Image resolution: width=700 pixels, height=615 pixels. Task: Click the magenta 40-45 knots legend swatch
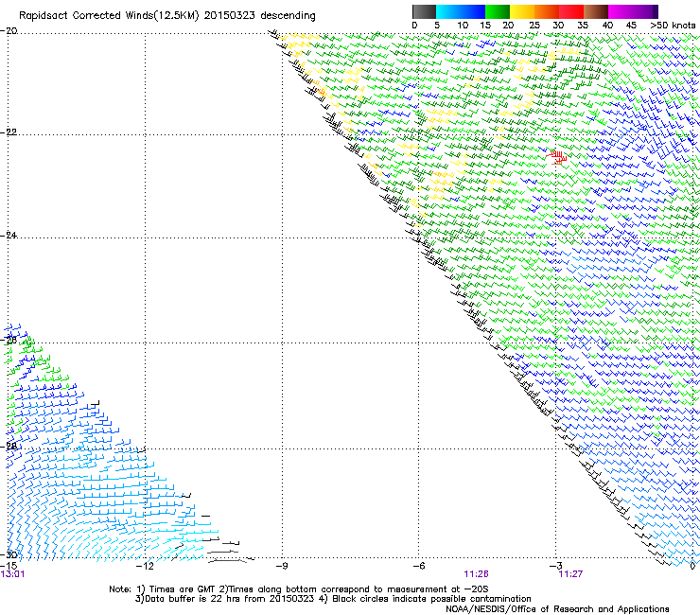pyautogui.click(x=621, y=11)
